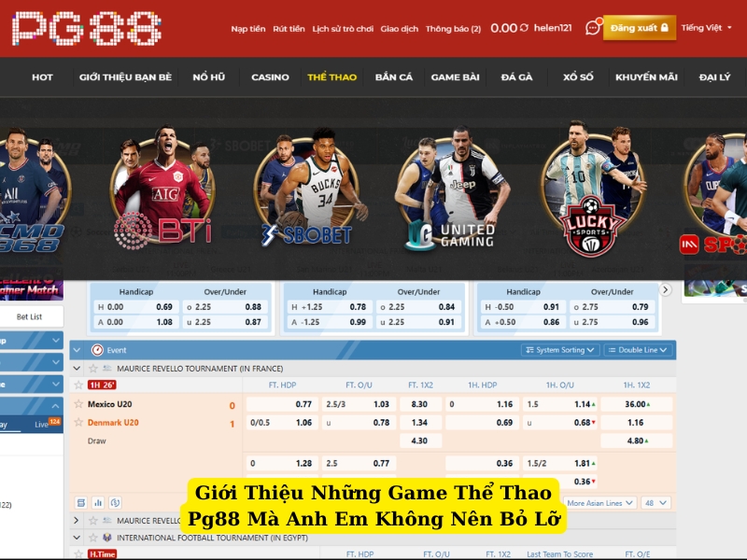The height and width of the screenshot is (560, 747).
Task: Open the 48 markets dropdown
Action: pyautogui.click(x=655, y=503)
